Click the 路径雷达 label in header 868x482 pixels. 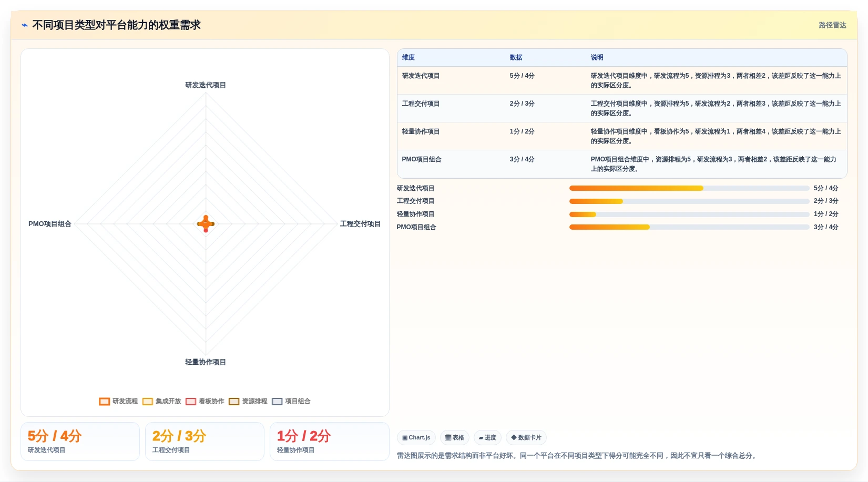832,25
